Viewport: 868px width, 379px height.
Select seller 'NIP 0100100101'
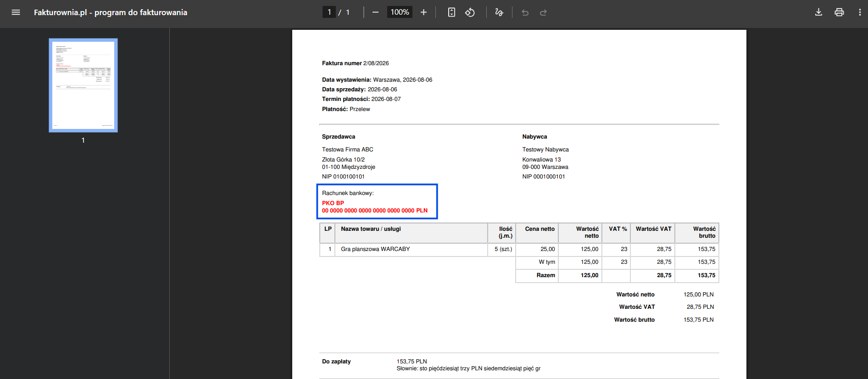[x=343, y=177]
